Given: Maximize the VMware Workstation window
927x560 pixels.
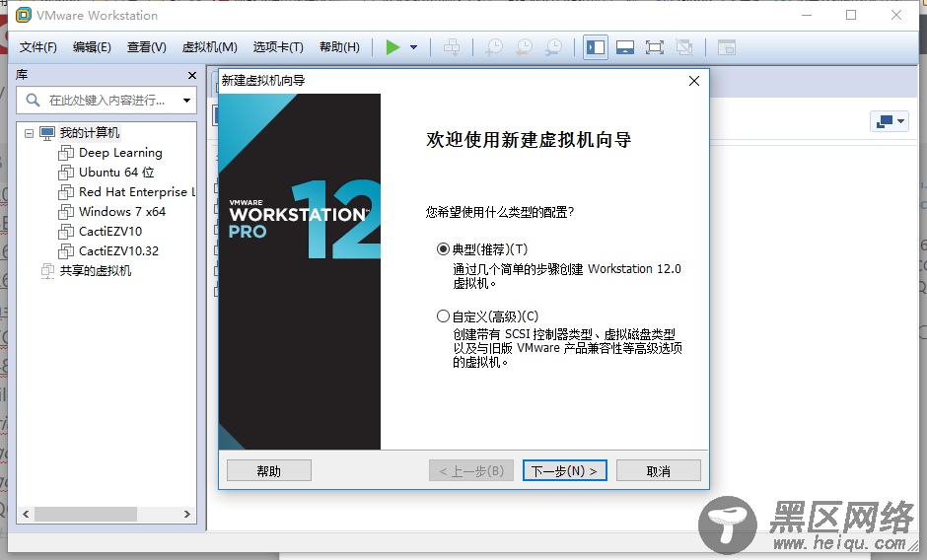Looking at the screenshot, I should coord(851,15).
